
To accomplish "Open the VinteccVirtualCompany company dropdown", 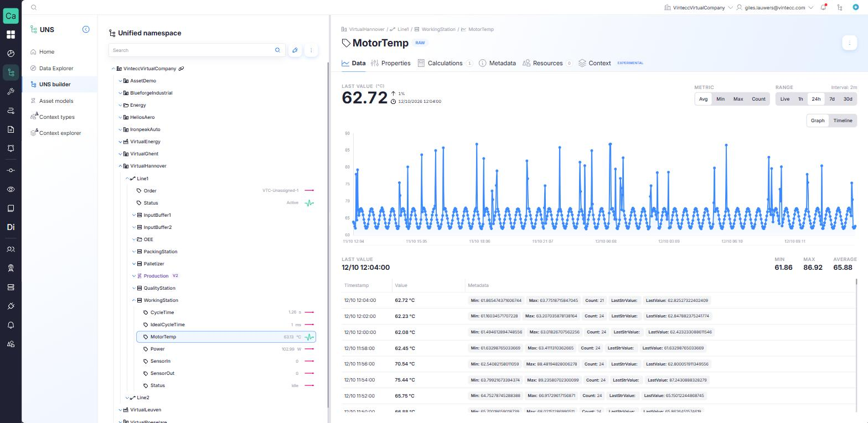I will click(x=699, y=7).
